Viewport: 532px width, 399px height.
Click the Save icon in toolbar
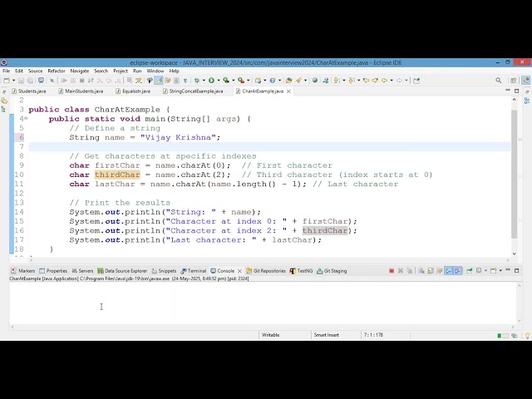tap(21, 81)
